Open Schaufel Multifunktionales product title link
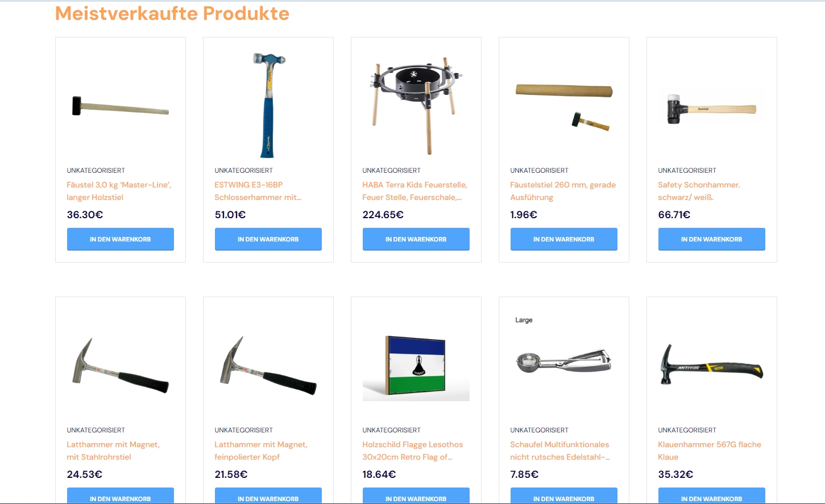The width and height of the screenshot is (825, 504). 560,451
